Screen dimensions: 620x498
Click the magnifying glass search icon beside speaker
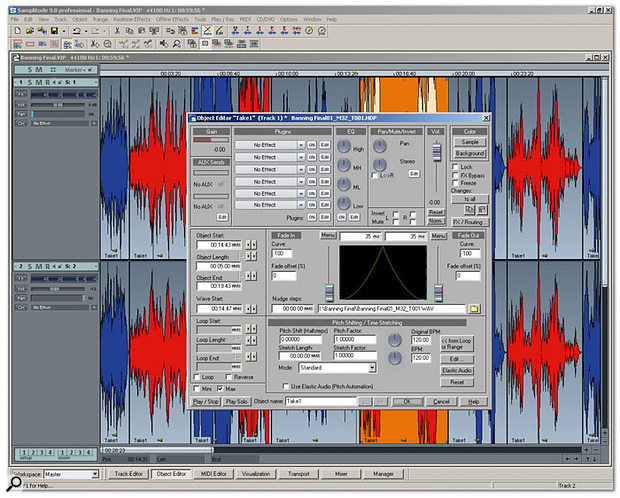pyautogui.click(x=176, y=44)
